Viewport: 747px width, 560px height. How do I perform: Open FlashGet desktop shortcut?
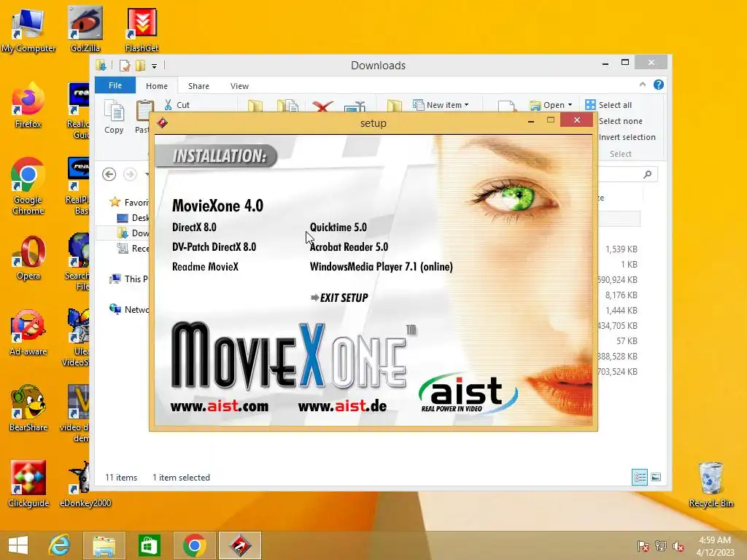tap(142, 29)
